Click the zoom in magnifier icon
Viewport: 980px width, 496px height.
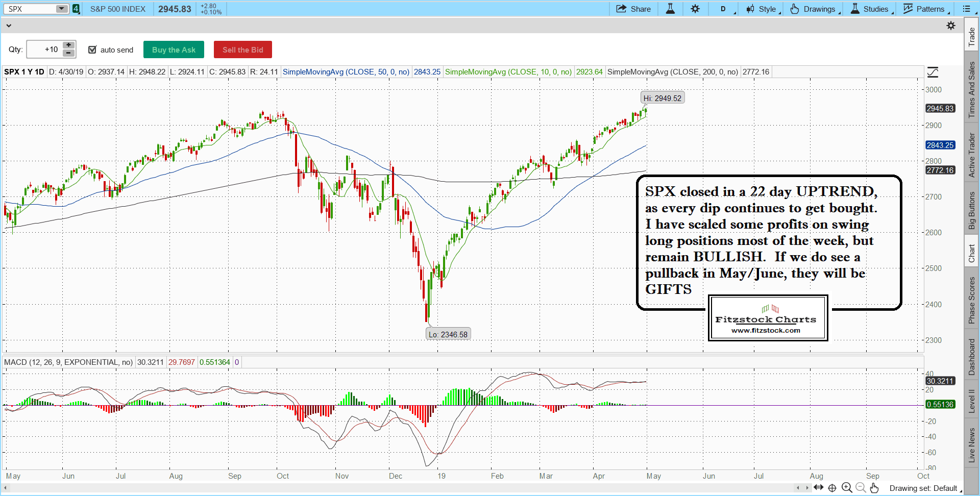click(847, 488)
